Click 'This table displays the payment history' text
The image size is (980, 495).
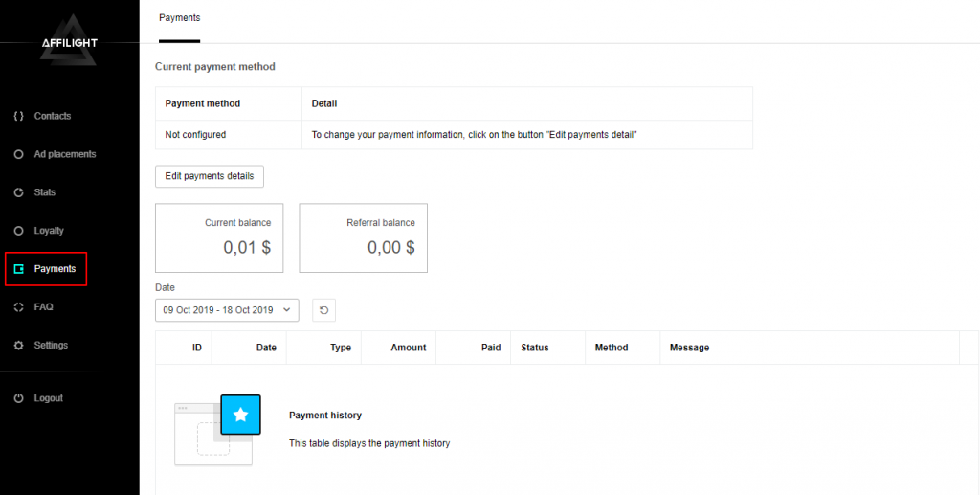(369, 443)
